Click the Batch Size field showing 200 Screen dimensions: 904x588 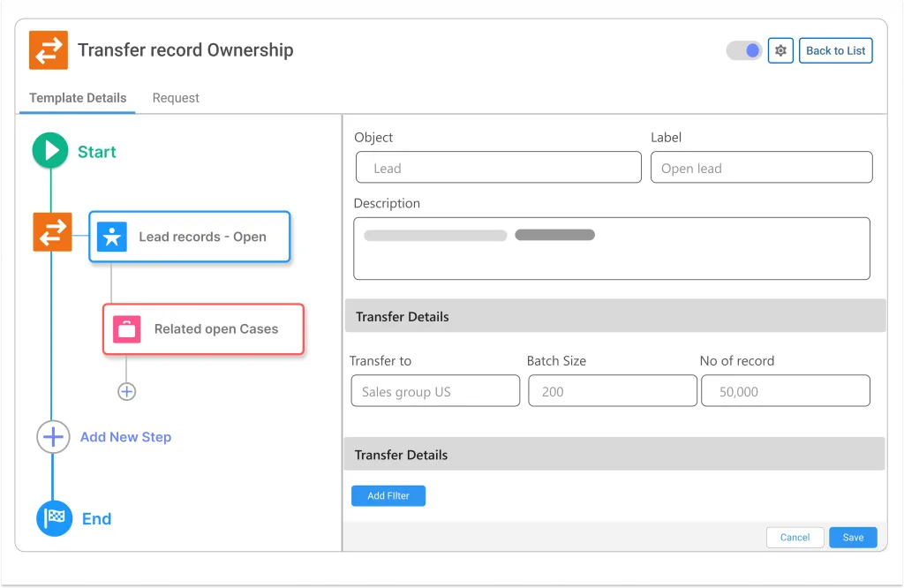tap(612, 390)
